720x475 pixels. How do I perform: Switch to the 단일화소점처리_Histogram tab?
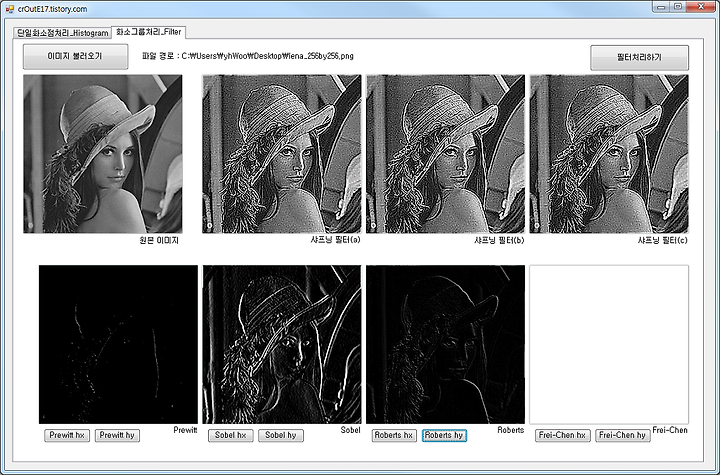[x=62, y=33]
